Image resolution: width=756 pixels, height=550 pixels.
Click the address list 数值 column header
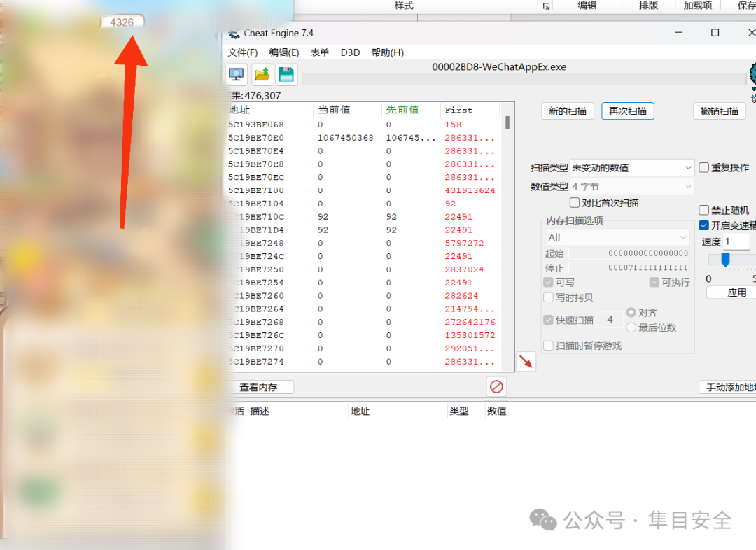(x=496, y=411)
